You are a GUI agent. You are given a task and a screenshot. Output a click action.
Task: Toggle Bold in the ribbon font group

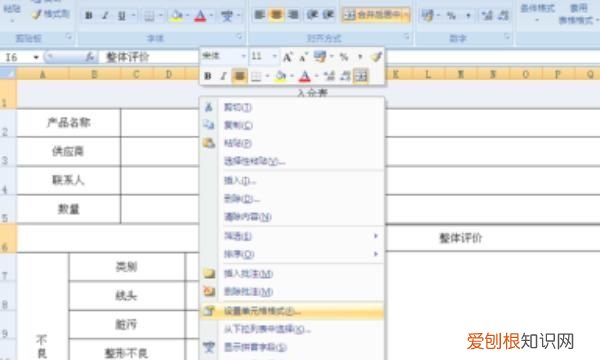[88, 16]
